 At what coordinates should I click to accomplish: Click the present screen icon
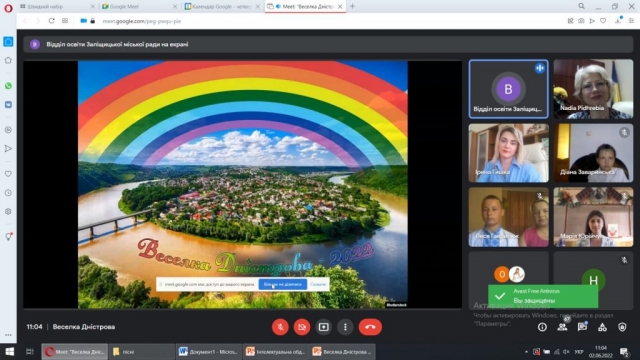click(324, 327)
